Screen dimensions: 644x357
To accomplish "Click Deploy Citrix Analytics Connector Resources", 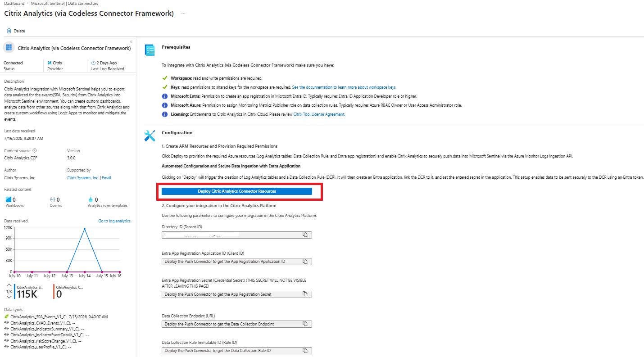I will point(237,191).
